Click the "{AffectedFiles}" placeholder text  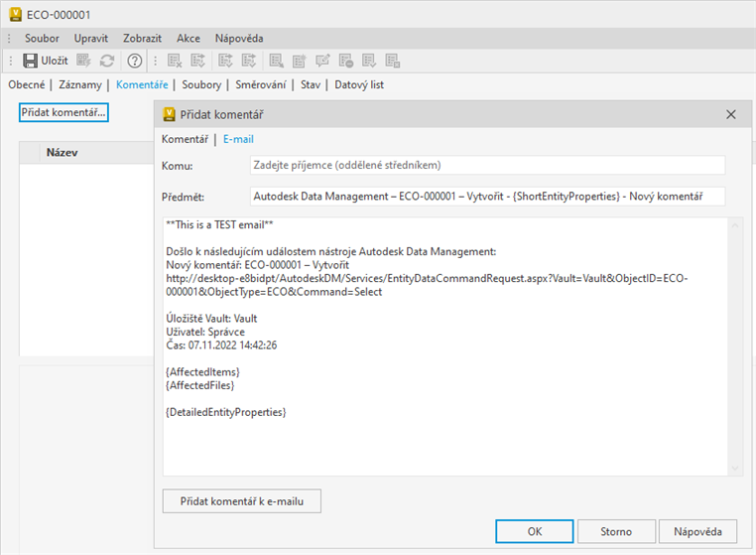pyautogui.click(x=200, y=385)
